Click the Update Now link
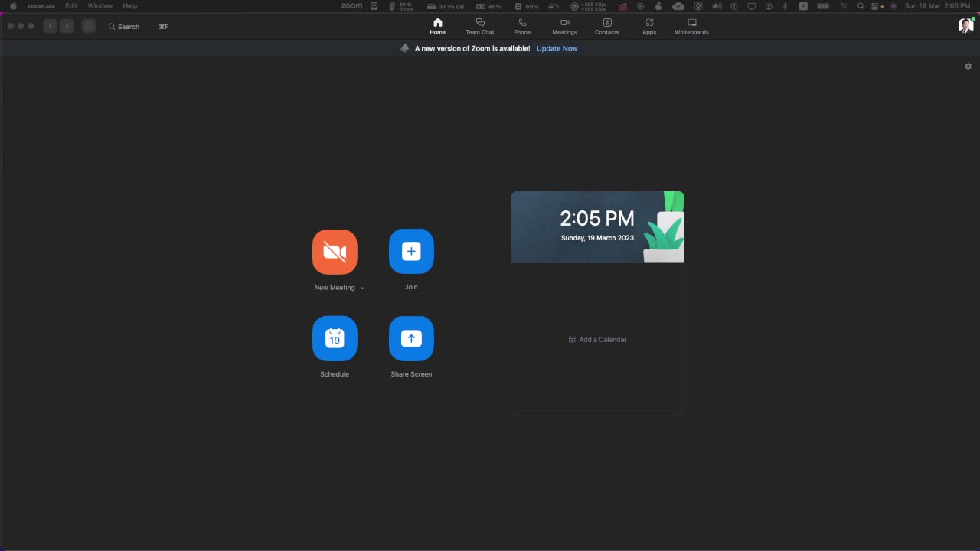 [557, 48]
